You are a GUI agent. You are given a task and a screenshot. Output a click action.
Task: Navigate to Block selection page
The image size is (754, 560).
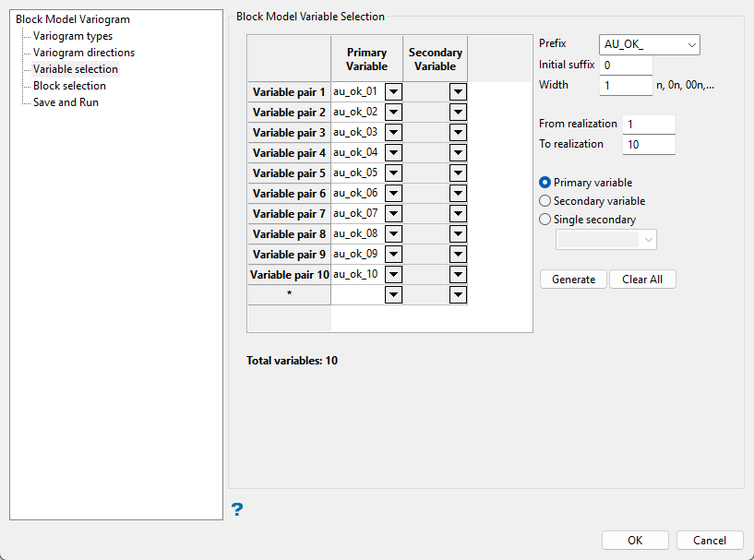69,86
